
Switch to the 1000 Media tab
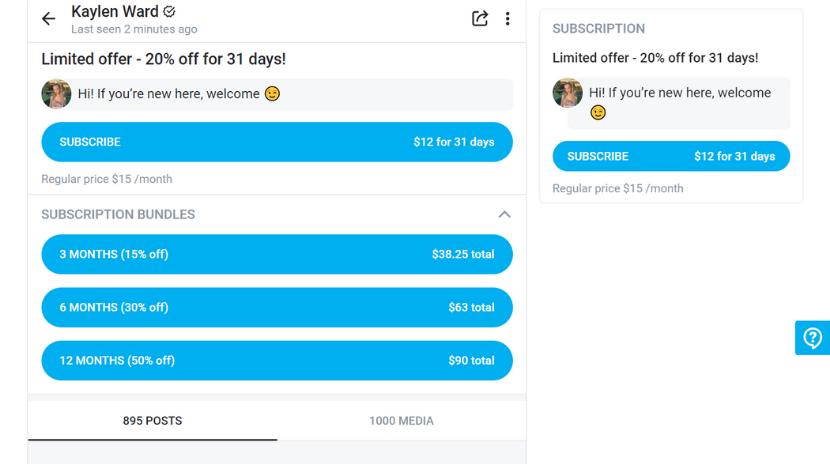401,421
